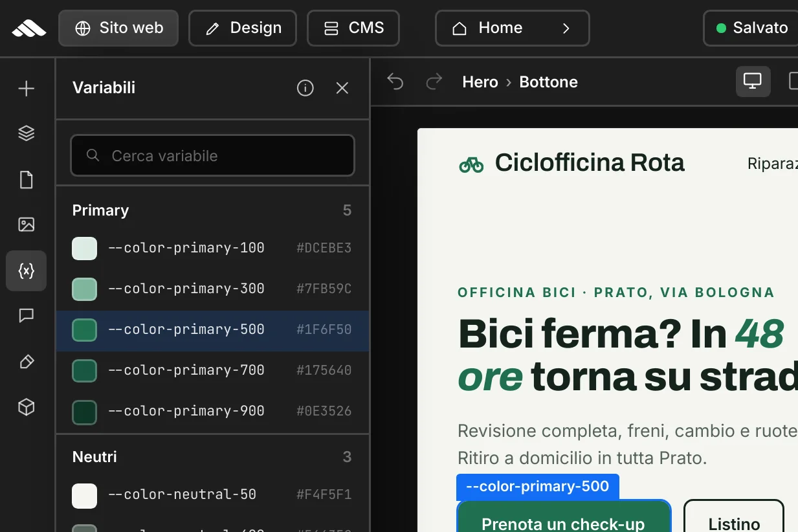Image resolution: width=798 pixels, height=532 pixels.
Task: Open the comments icon in sidebar
Action: point(26,316)
